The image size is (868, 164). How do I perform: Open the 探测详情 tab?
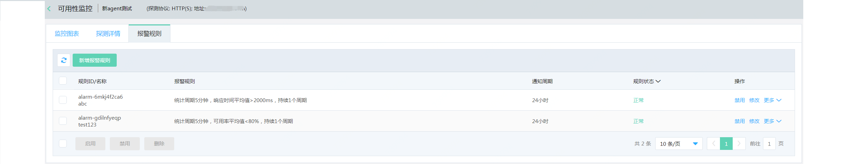coord(108,34)
